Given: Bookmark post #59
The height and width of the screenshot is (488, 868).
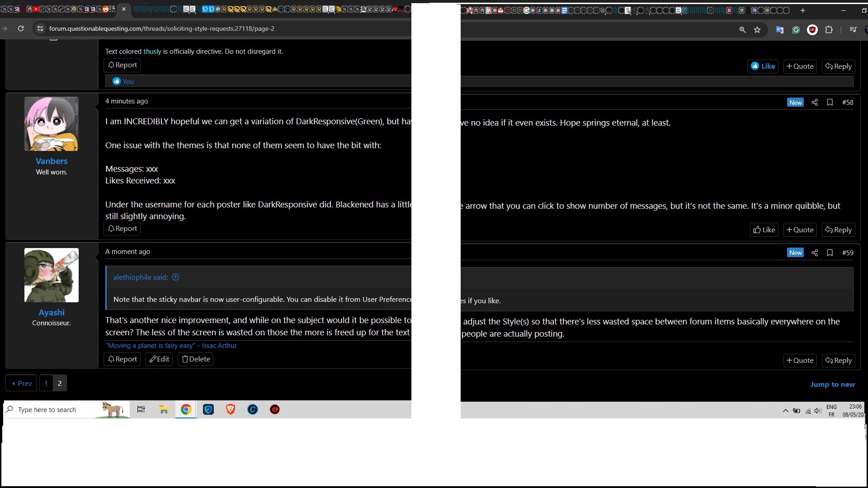Looking at the screenshot, I should click(830, 253).
